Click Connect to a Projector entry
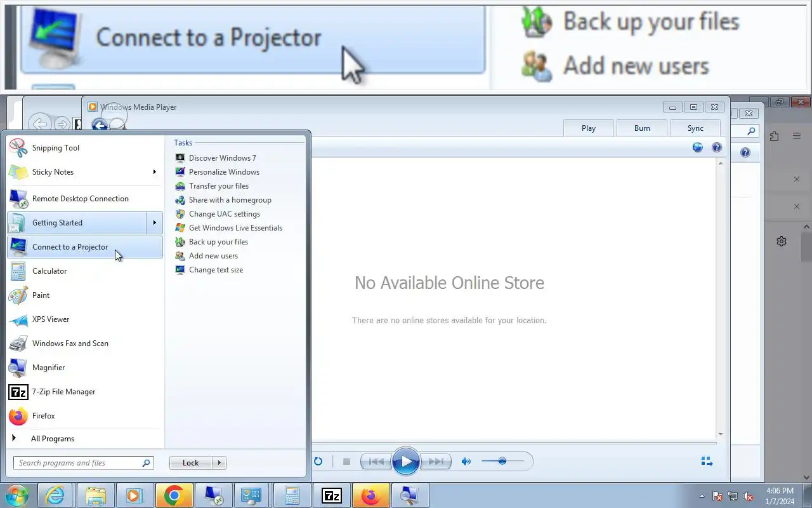Viewport: 812px width, 508px height. 85,247
